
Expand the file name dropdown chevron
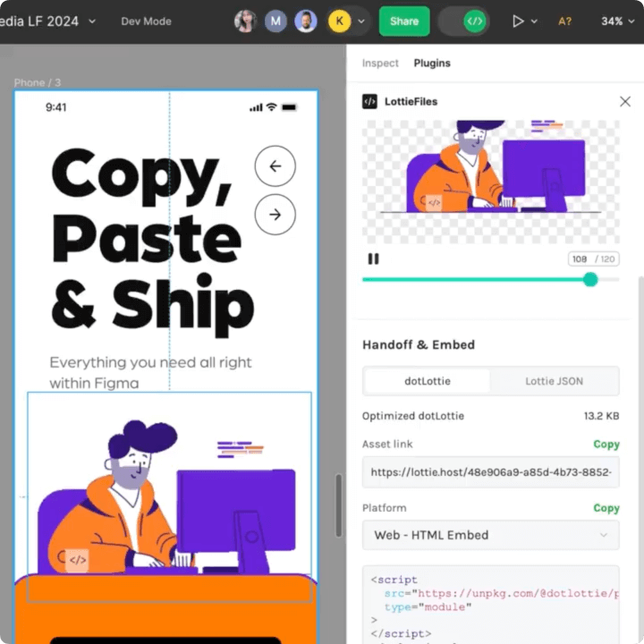92,21
